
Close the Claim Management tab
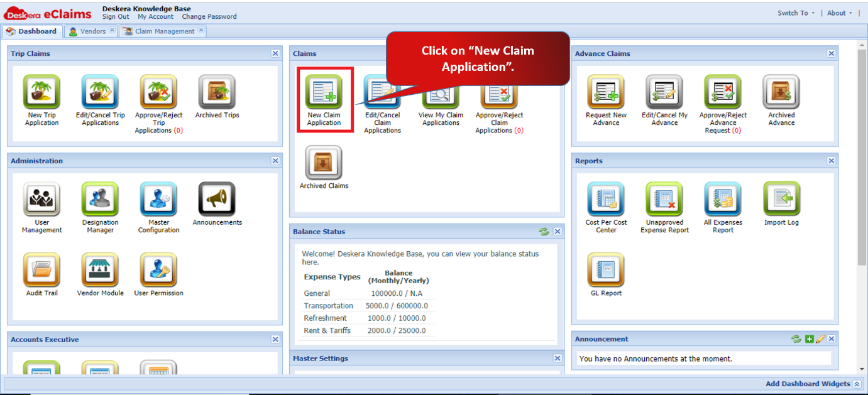[201, 30]
